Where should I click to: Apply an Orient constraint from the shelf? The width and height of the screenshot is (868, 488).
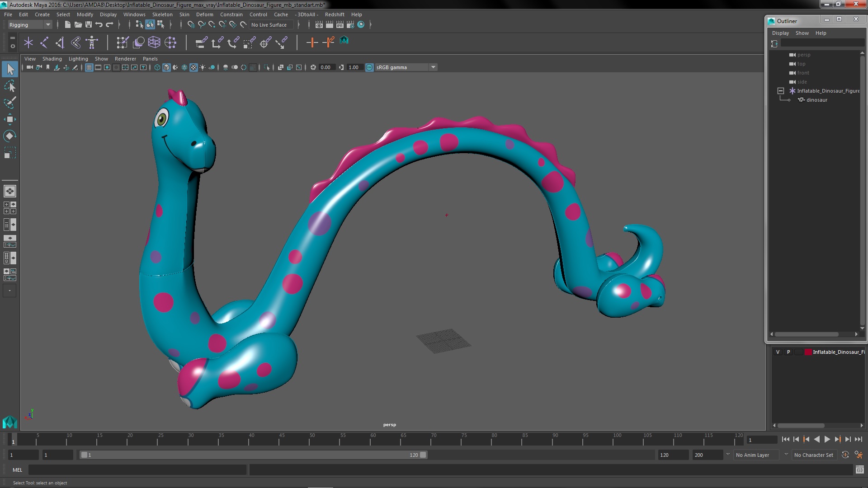coord(233,43)
